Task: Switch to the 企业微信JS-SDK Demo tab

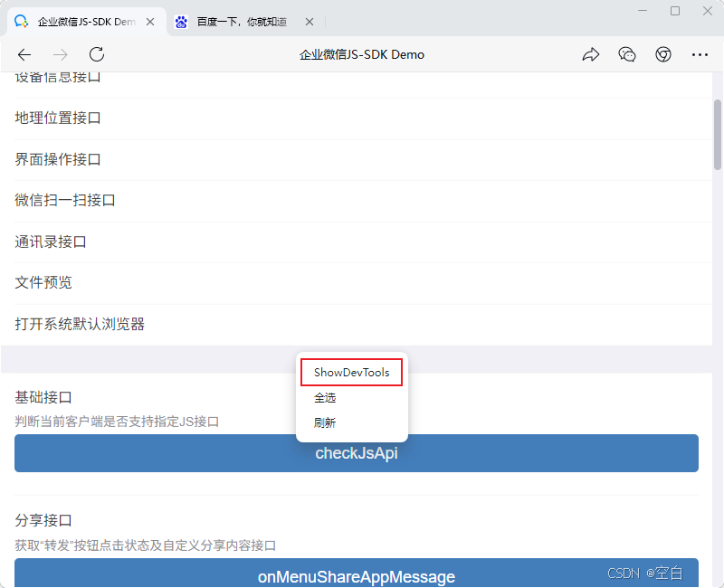Action: click(87, 22)
